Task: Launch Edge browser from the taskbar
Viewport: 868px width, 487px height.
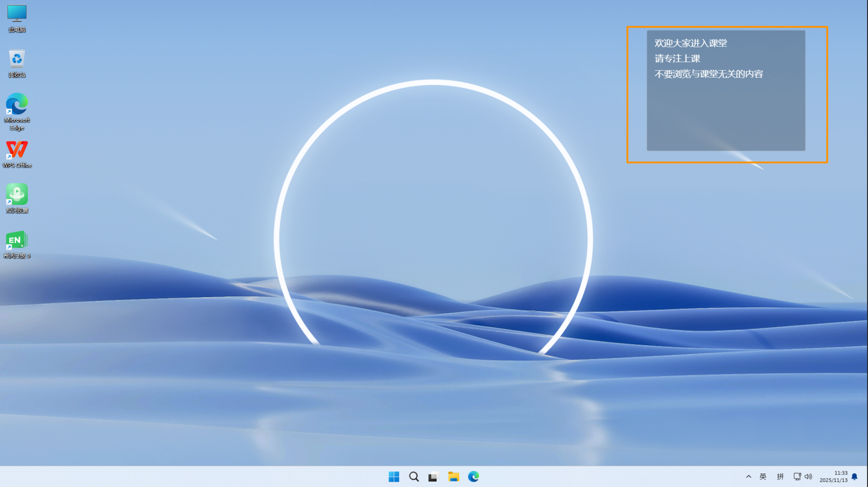Action: tap(473, 477)
